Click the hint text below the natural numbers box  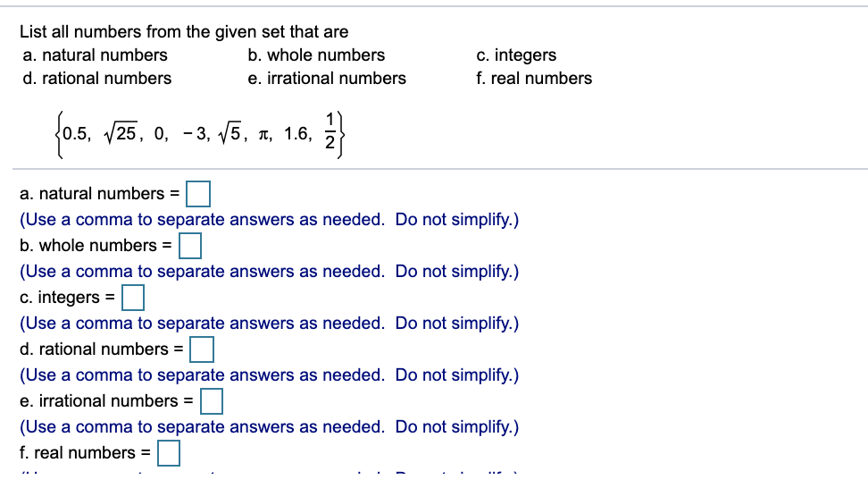click(269, 219)
